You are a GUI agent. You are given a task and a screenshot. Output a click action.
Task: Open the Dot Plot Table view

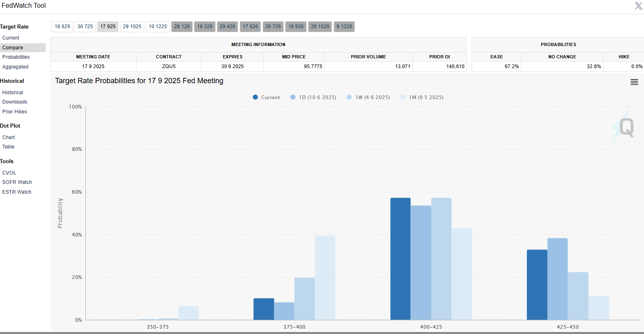click(8, 147)
